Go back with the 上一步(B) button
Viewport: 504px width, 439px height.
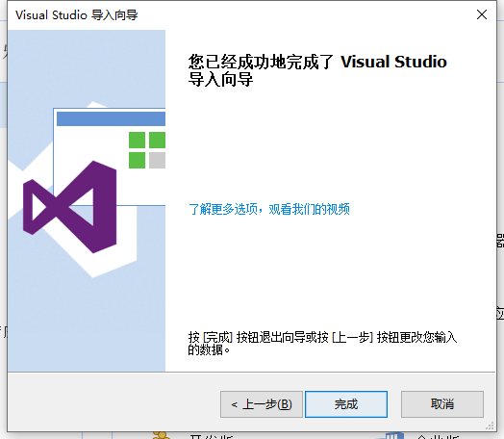pos(262,404)
